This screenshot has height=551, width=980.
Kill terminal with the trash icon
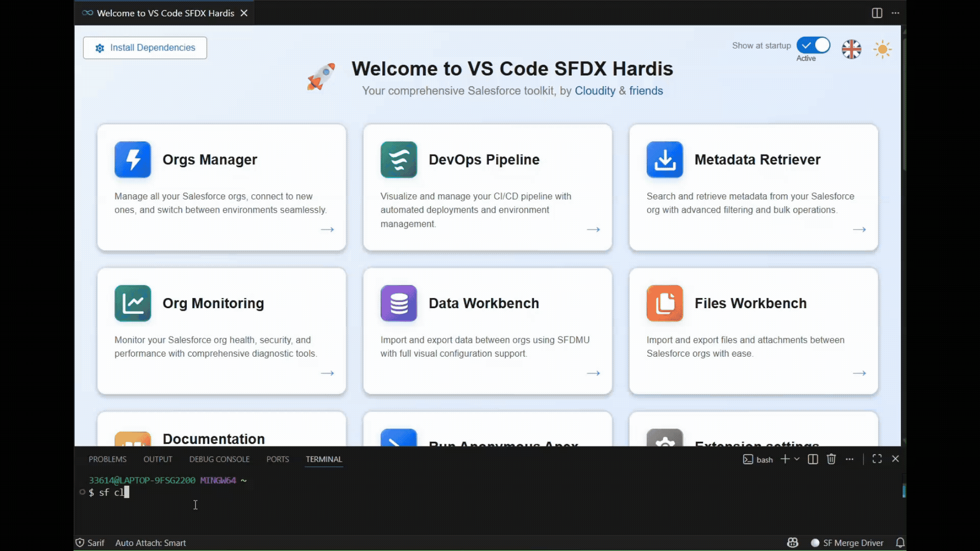pos(831,459)
